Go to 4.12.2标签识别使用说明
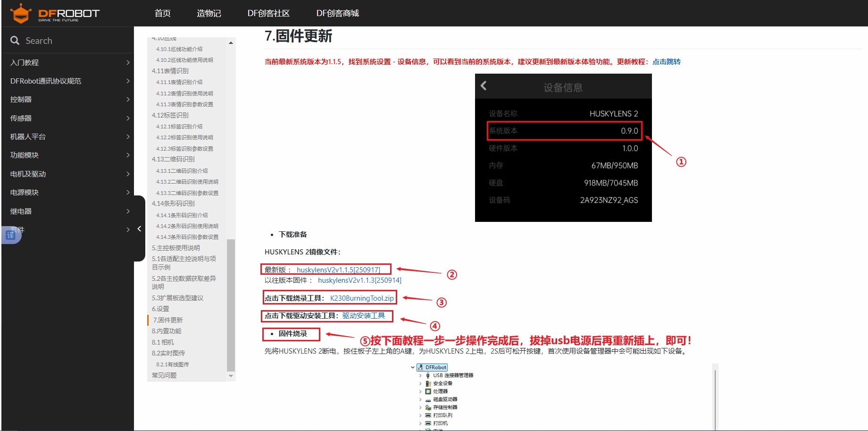868x431 pixels. pos(184,137)
